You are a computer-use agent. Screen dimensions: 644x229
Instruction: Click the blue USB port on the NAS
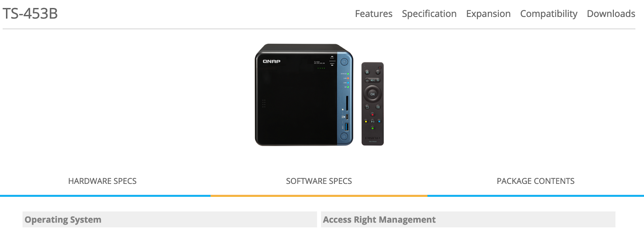coord(347,127)
